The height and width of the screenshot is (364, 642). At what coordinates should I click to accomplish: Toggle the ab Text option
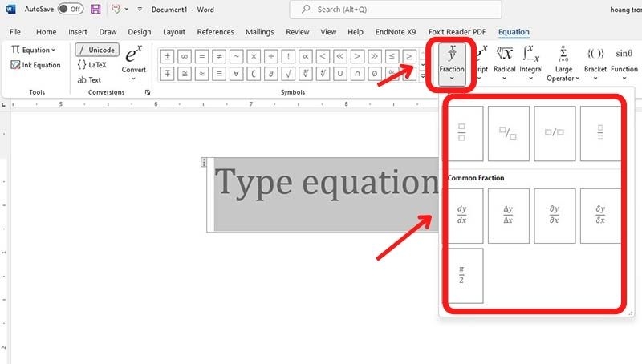89,79
